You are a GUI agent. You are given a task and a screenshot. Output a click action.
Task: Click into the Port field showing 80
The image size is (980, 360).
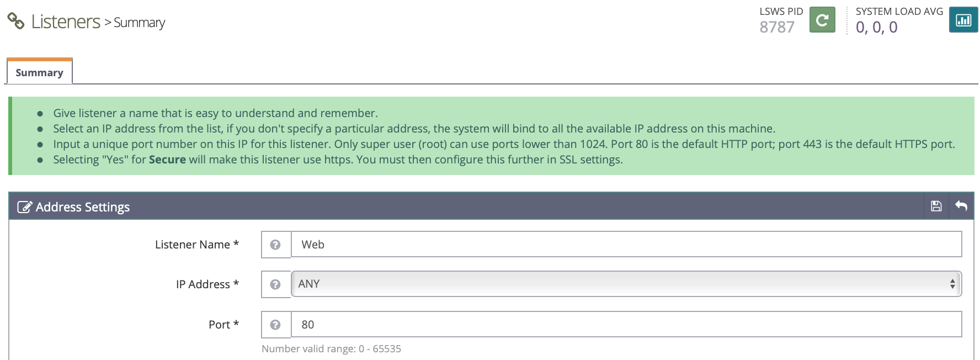coord(626,325)
